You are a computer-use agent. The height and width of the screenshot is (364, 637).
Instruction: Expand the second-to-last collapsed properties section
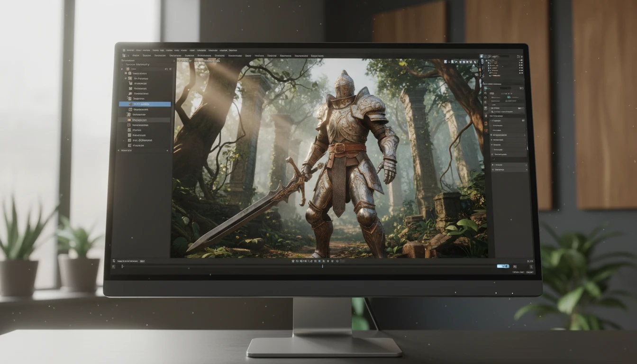(510, 164)
